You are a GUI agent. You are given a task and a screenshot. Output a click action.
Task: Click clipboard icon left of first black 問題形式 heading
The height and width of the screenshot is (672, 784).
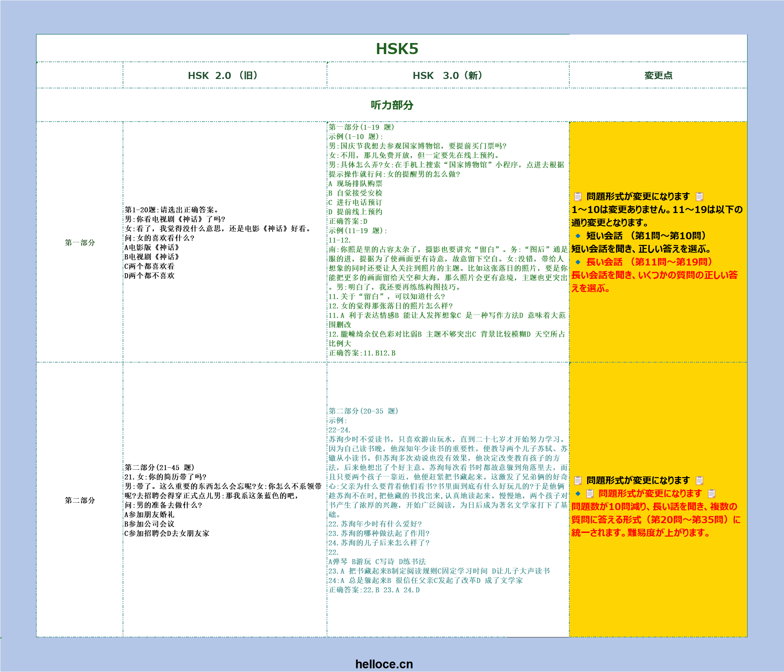[x=578, y=196]
